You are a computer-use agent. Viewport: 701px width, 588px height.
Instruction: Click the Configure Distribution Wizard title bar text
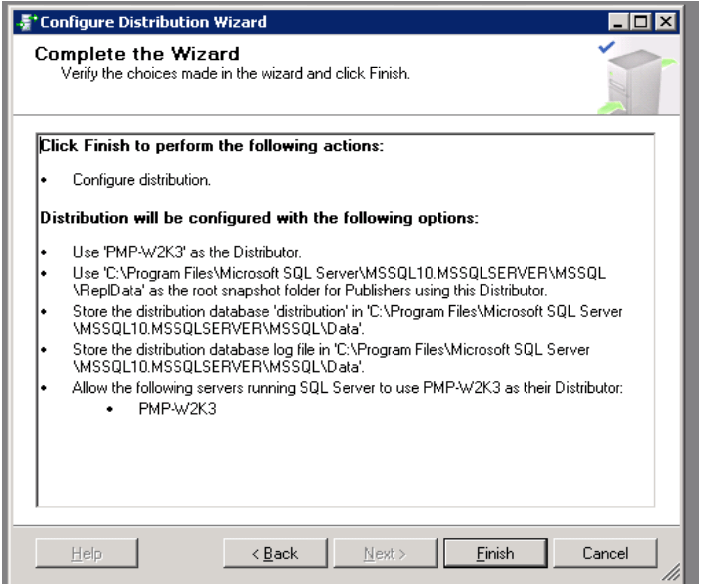[x=153, y=22]
